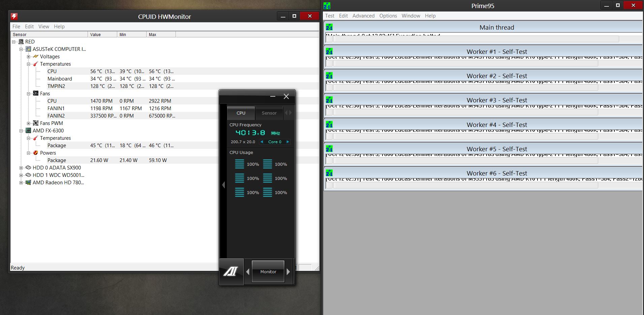Click the Main thread window icon
Screen dimensions: 644x315
tap(329, 27)
